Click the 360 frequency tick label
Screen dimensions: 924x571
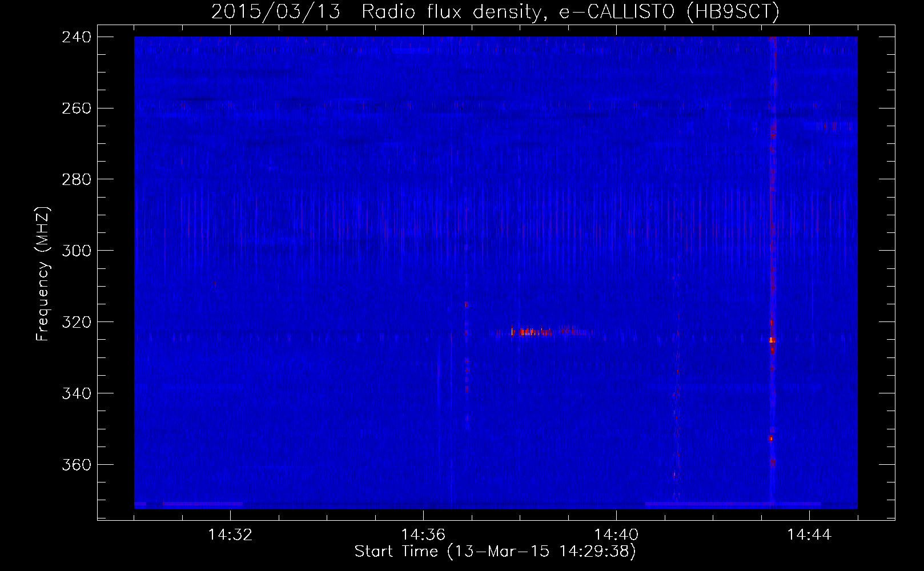tap(76, 465)
